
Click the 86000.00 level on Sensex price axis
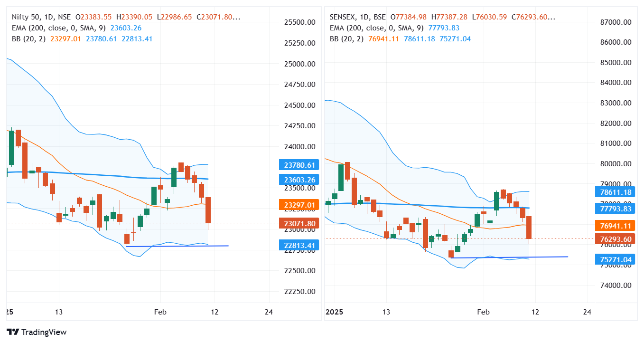tap(616, 42)
